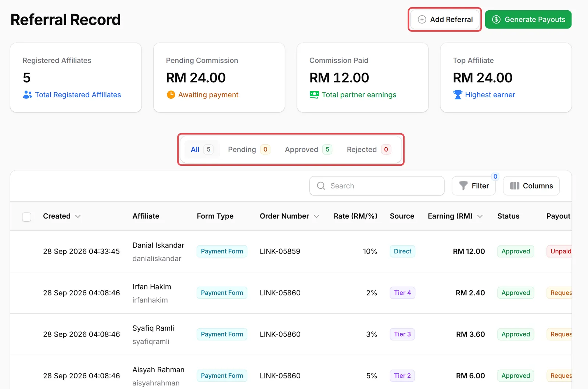588x389 pixels.
Task: Click the 5 count badge on Approved tab
Action: click(x=327, y=150)
